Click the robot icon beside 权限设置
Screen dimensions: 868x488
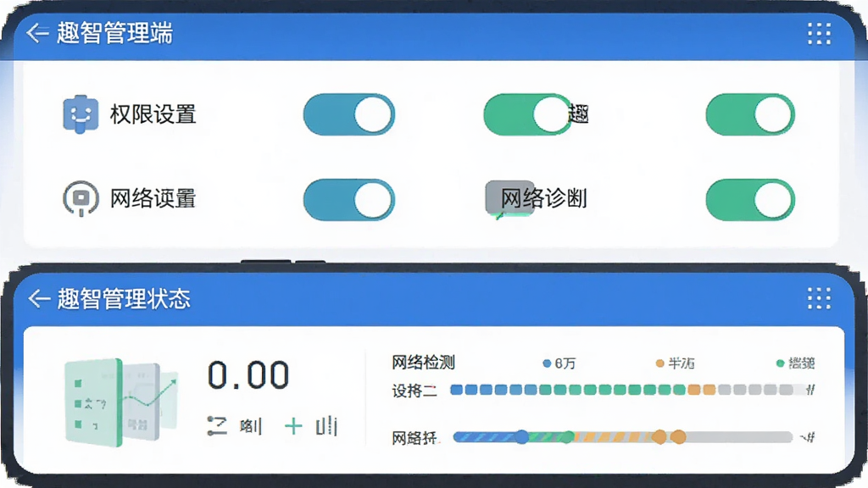coord(81,114)
